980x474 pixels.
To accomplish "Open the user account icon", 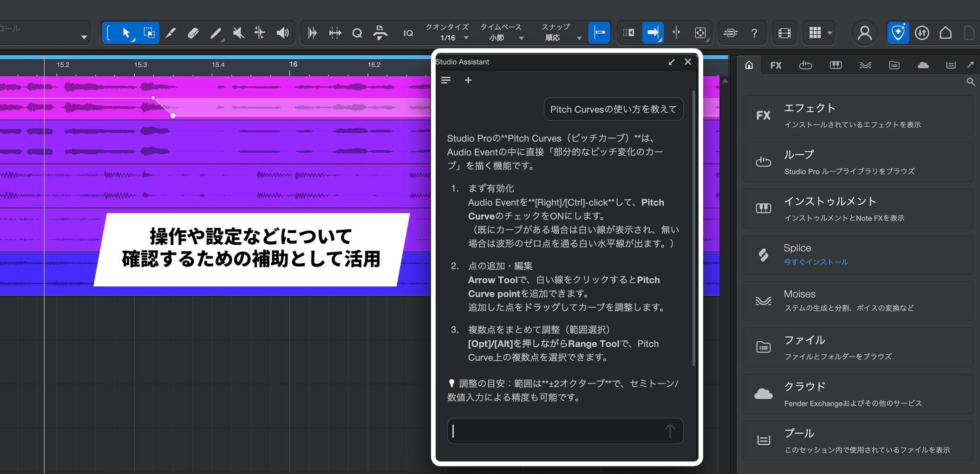I will tap(864, 33).
